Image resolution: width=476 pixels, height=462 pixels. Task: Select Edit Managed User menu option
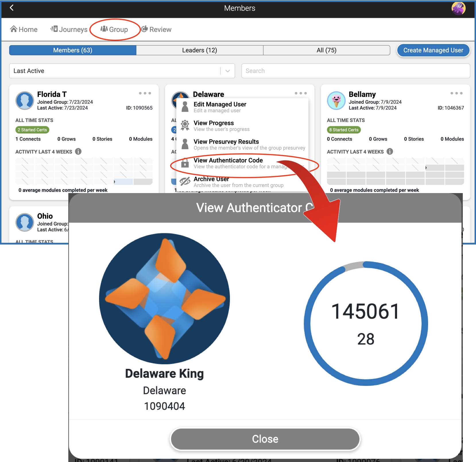[220, 107]
